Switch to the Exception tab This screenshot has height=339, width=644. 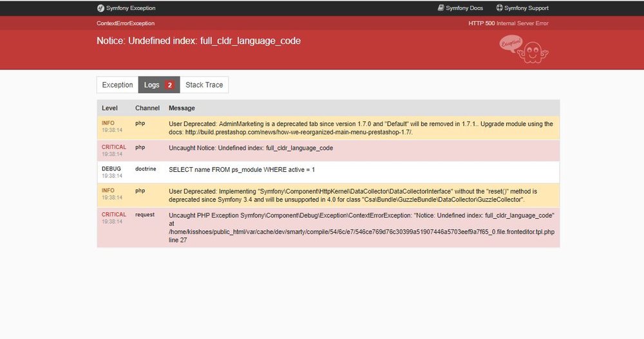pyautogui.click(x=117, y=85)
